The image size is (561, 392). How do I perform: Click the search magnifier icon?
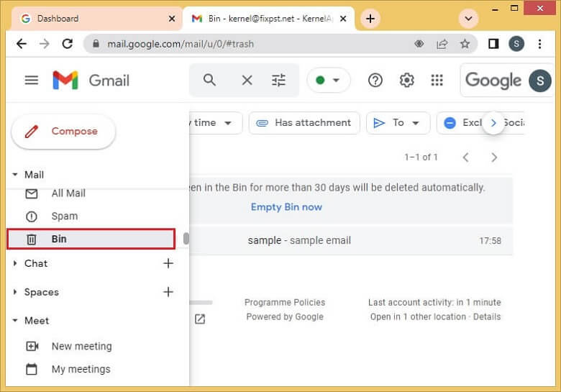(210, 80)
